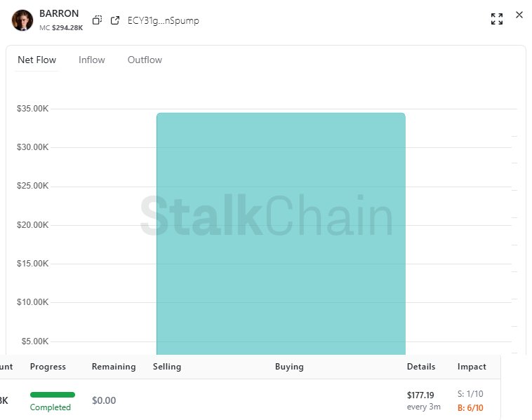Click the green Completed progress bar

[x=53, y=395]
